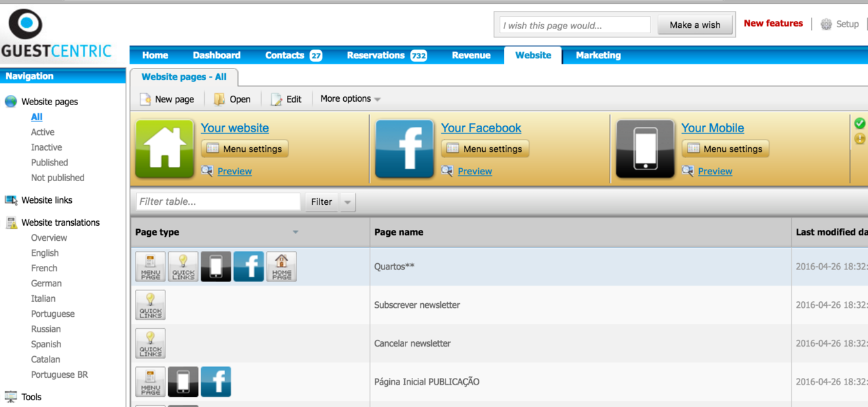Viewport: 868px width, 407px height.
Task: Select Portuguese under Website translations
Action: tap(53, 314)
